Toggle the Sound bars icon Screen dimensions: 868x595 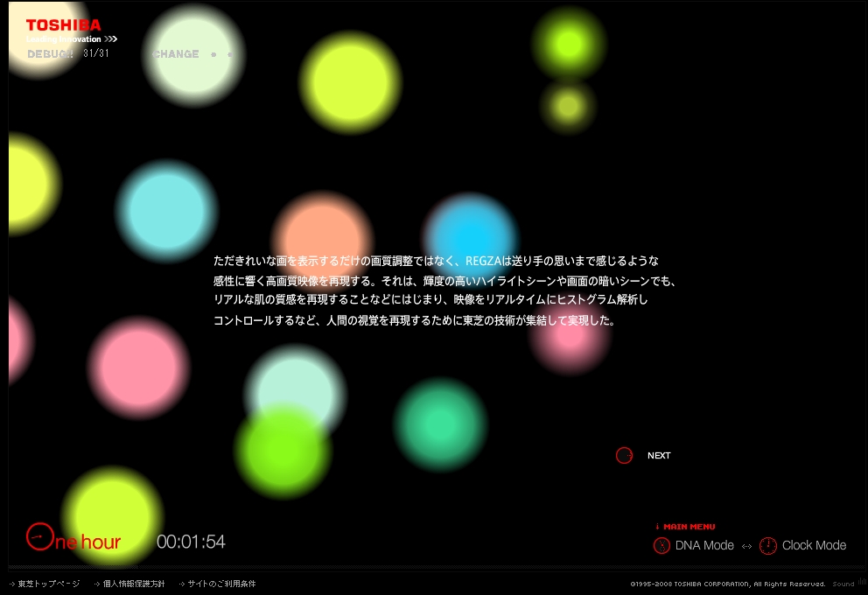click(860, 584)
